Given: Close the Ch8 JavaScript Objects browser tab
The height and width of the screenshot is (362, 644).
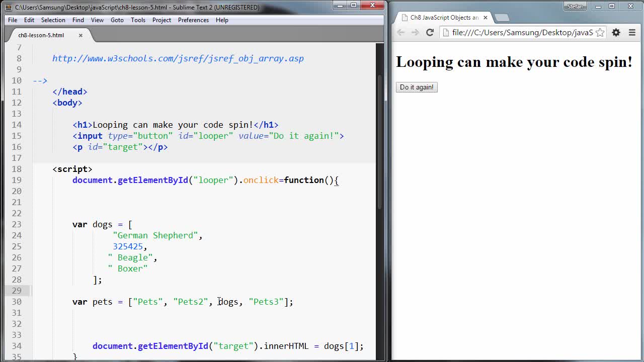Looking at the screenshot, I should click(485, 17).
